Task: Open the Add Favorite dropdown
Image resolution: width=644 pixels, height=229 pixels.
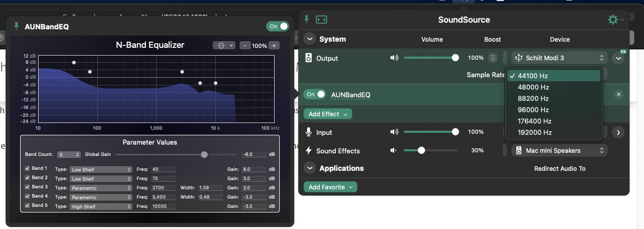Action: tap(330, 187)
